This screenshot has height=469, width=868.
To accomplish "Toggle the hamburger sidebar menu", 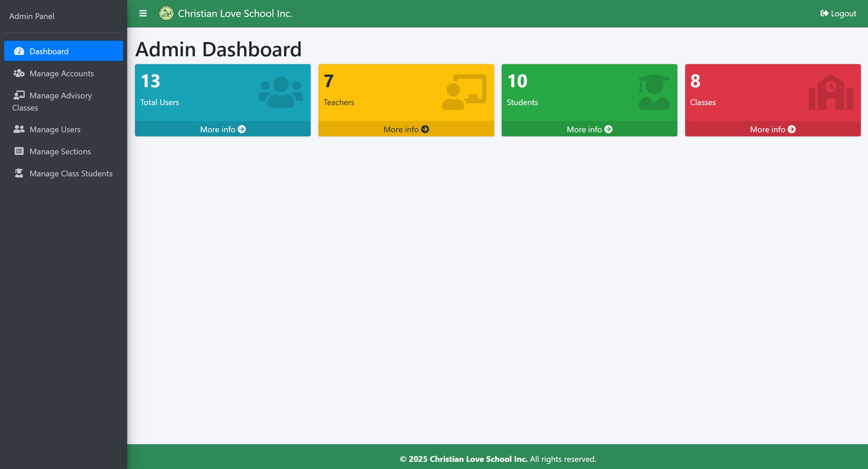I will tap(143, 14).
